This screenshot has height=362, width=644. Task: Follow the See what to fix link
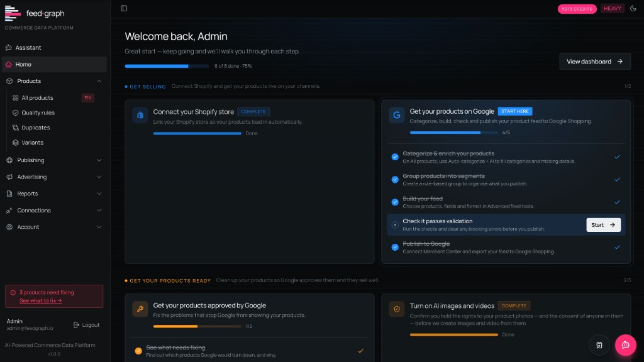pyautogui.click(x=41, y=301)
